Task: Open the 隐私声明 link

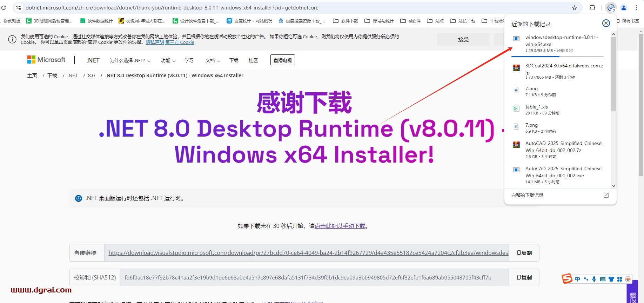Action: (x=155, y=42)
